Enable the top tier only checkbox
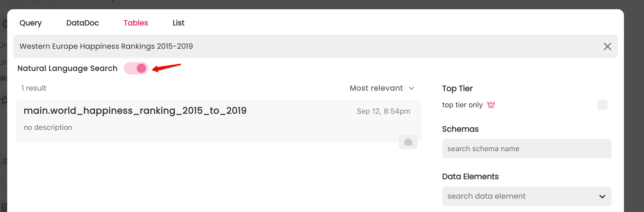Screen dimensions: 644x212 pos(602,105)
